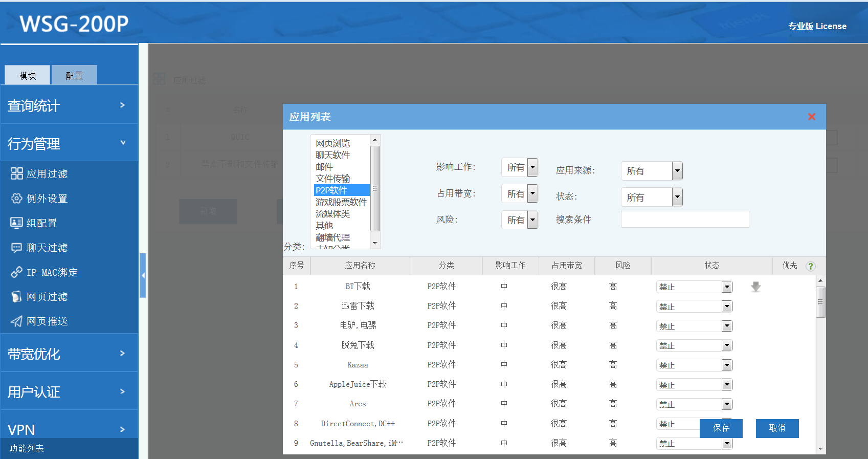Click the 搜索条件 text input field
The image size is (868, 459).
pos(684,220)
